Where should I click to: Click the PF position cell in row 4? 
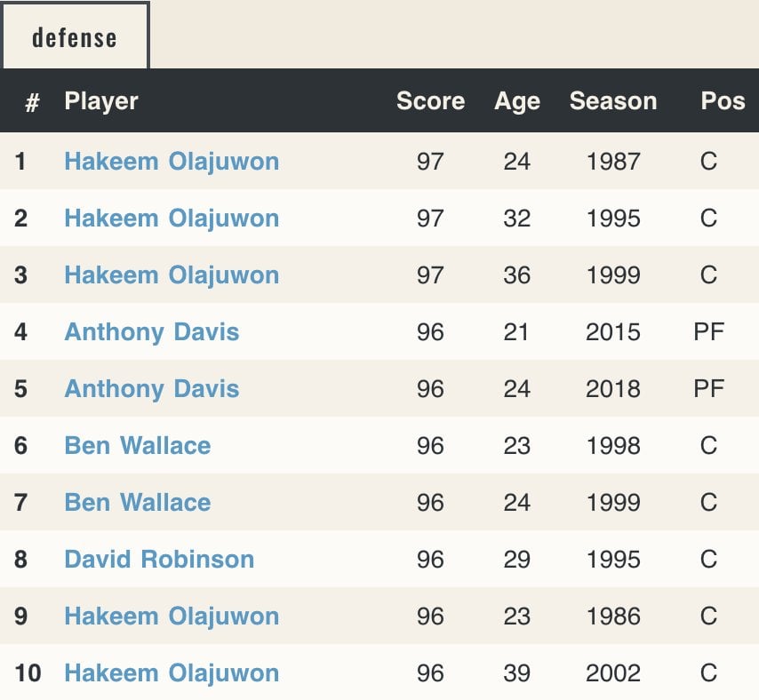point(708,332)
